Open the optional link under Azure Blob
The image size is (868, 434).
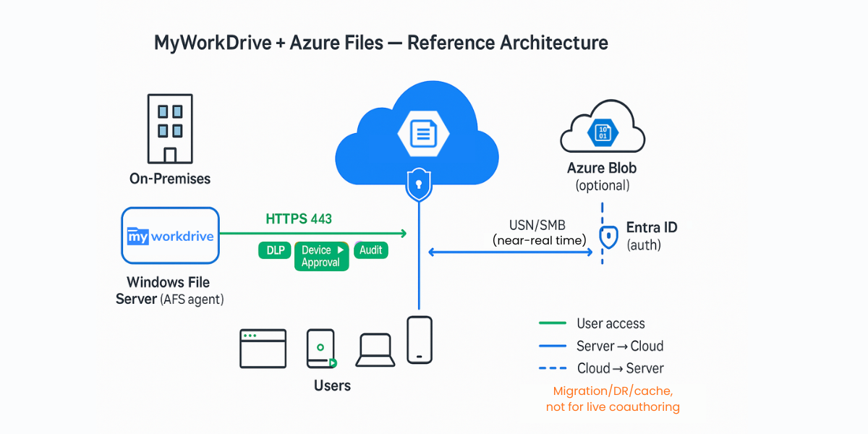(601, 185)
